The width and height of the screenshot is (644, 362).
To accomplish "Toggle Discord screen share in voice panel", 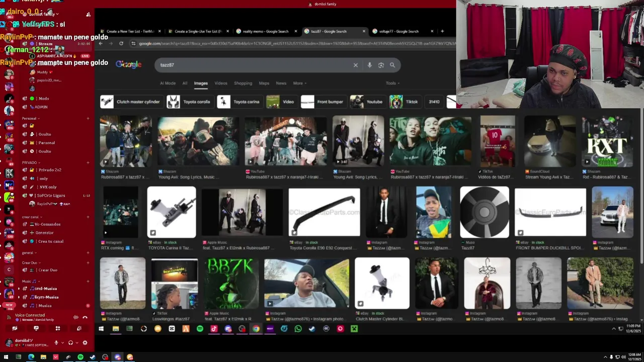I will point(36,328).
